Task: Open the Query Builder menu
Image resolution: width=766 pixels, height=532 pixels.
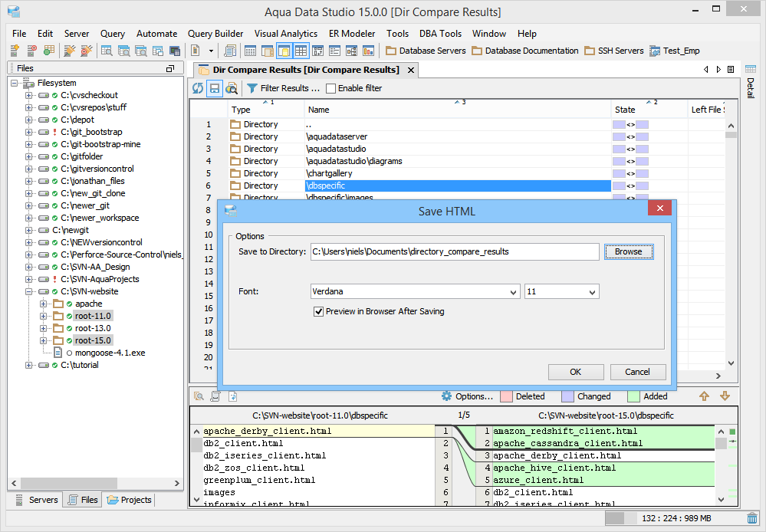Action: point(215,34)
